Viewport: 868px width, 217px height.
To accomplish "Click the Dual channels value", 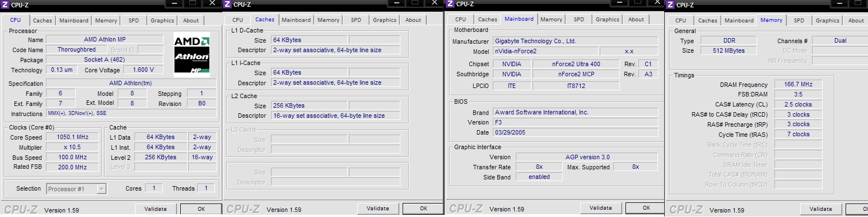I will coord(839,41).
